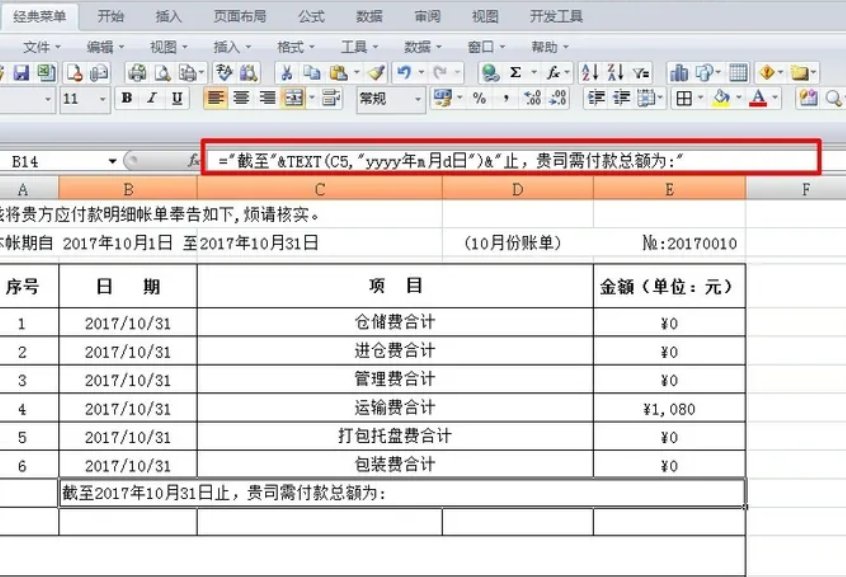The width and height of the screenshot is (846, 577).
Task: Click the AutoSum sigma icon
Action: 515,72
